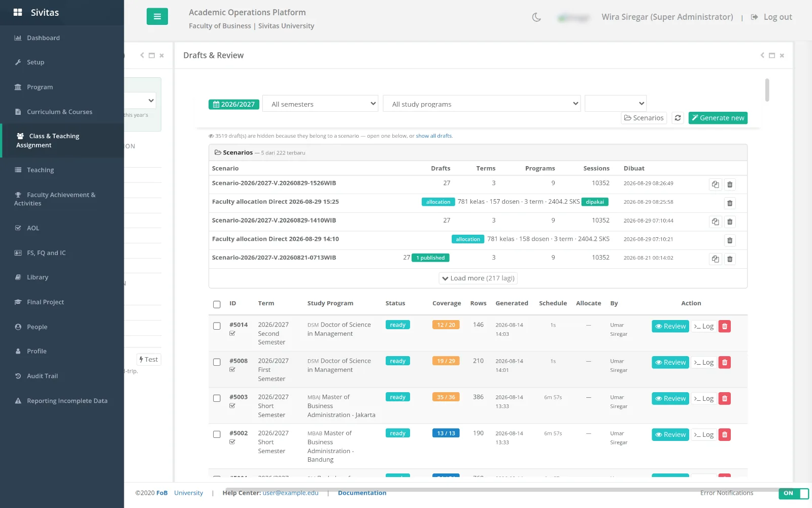Duplicate Scenario-2026/2027-V.20260829-1526WIB
This screenshot has height=508, width=812.
tap(715, 184)
